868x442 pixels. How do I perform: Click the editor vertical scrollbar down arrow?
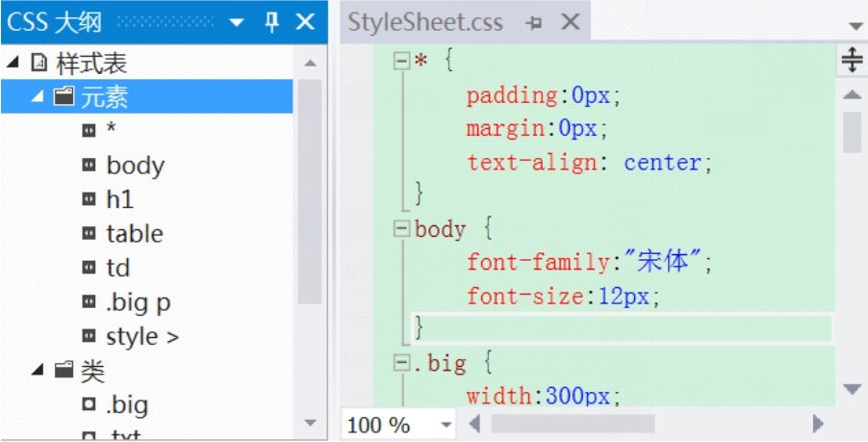pyautogui.click(x=852, y=389)
